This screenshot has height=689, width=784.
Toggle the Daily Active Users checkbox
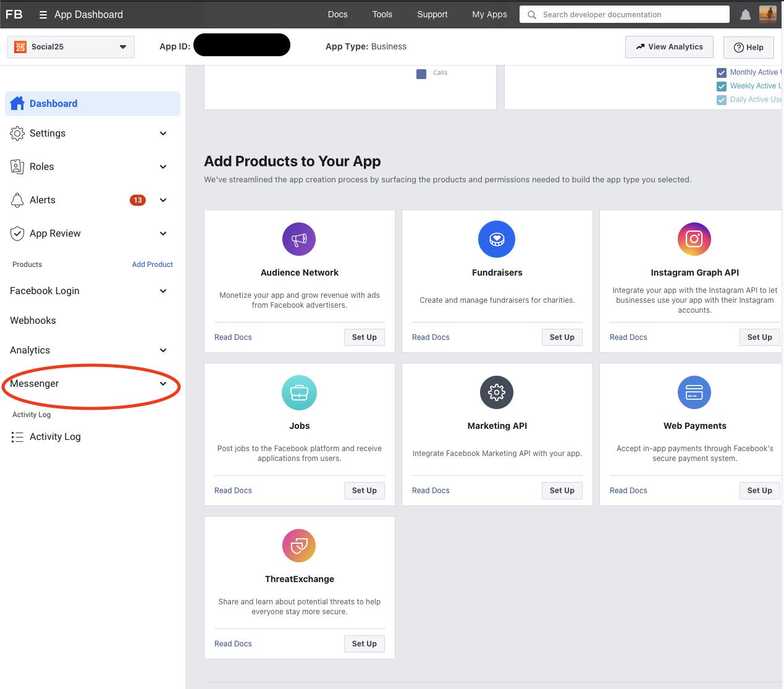point(722,100)
